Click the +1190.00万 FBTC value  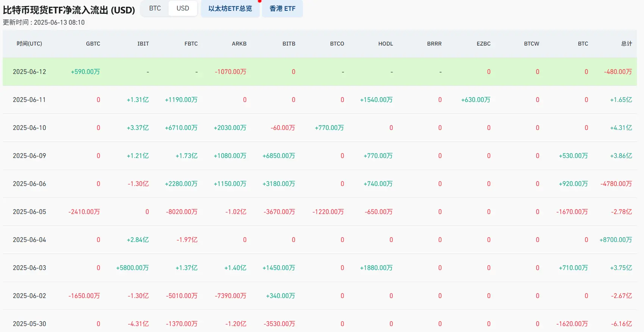pyautogui.click(x=181, y=100)
